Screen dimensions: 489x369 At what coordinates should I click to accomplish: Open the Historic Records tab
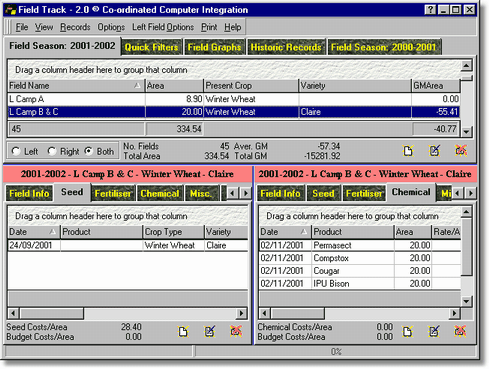286,47
